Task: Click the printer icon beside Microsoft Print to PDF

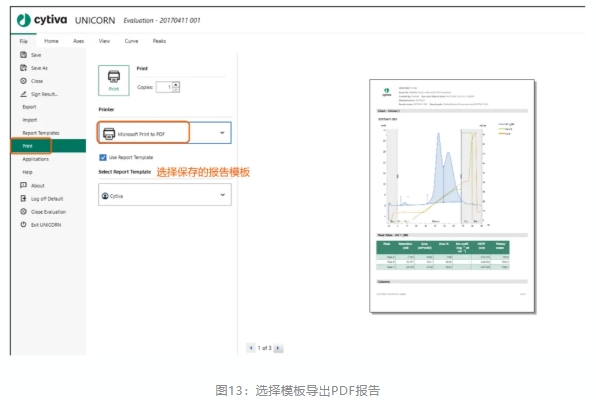Action: [109, 134]
